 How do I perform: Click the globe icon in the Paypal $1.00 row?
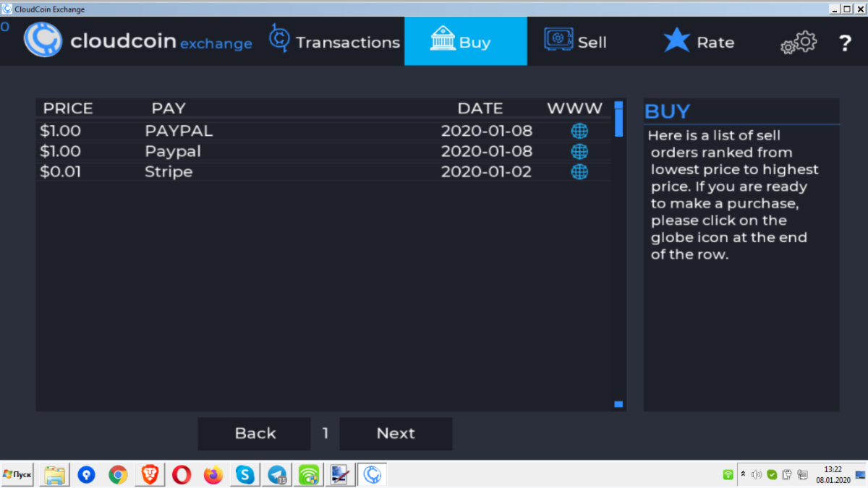tap(579, 151)
